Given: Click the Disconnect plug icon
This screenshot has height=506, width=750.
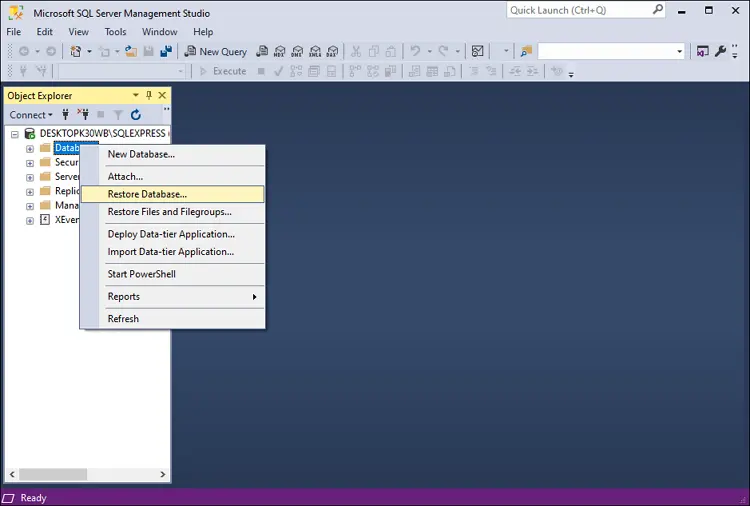Looking at the screenshot, I should click(x=83, y=114).
